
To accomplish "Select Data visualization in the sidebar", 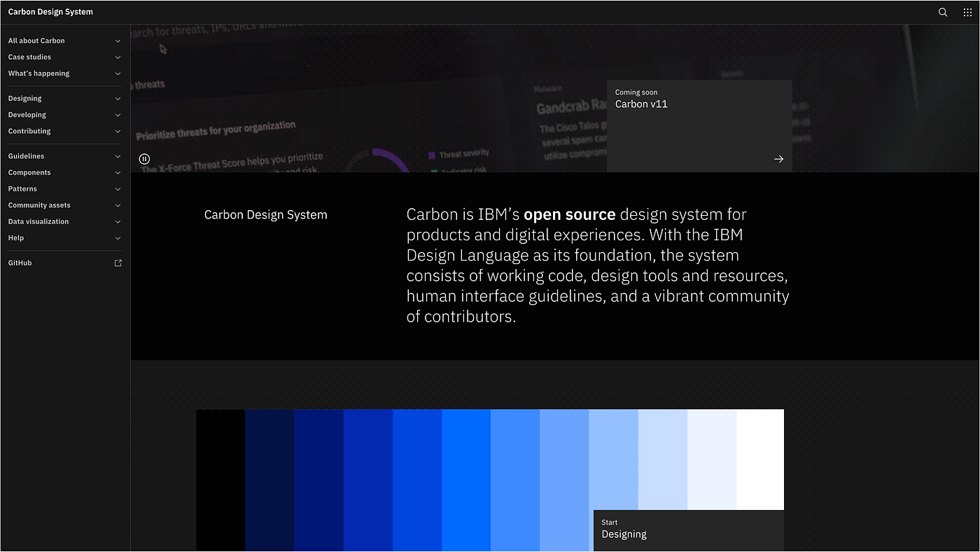I will coord(38,221).
